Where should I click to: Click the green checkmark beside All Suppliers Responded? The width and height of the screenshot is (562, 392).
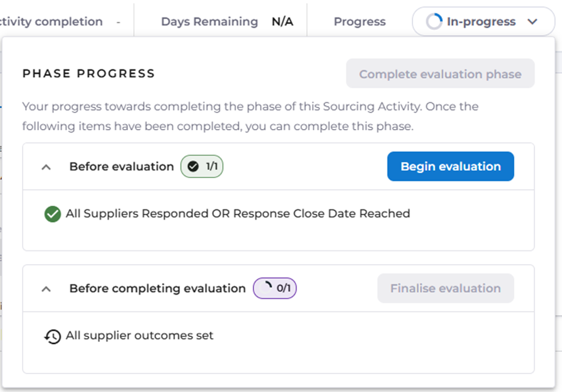tap(53, 214)
